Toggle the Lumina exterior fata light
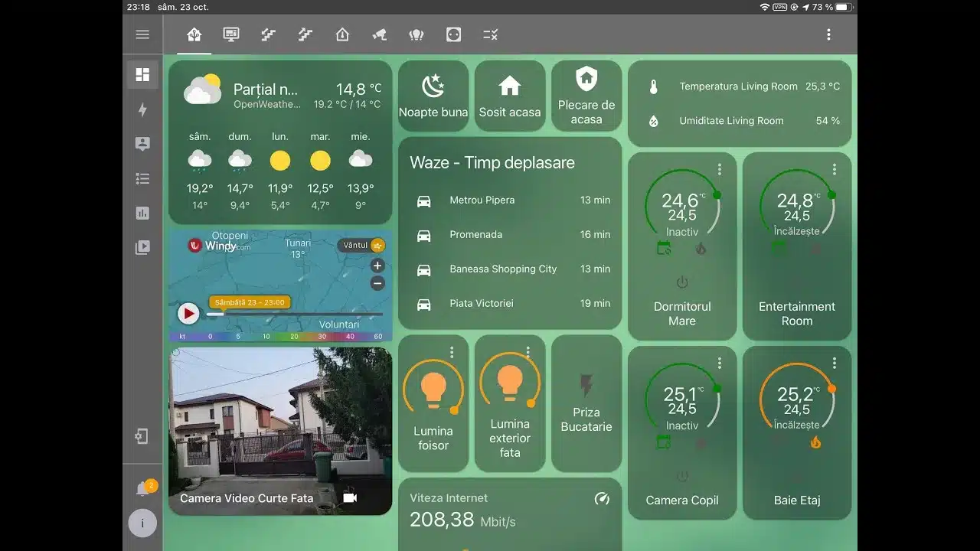Screen dimensions: 980x551 coord(510,380)
